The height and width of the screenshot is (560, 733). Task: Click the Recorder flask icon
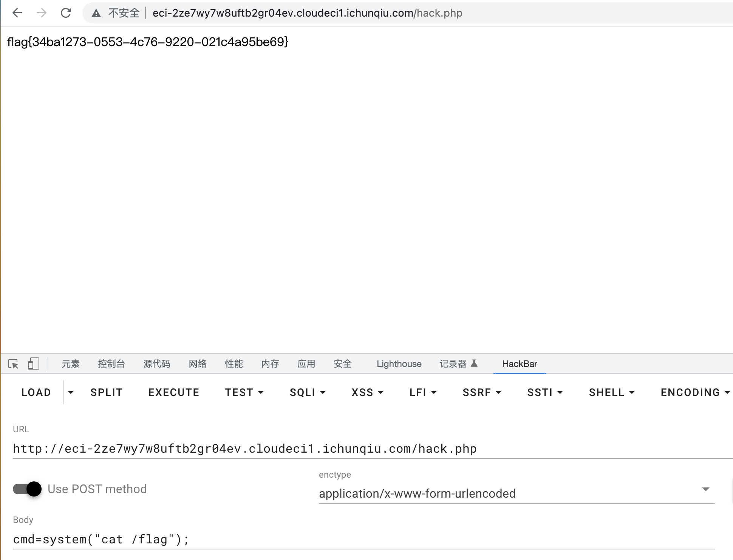pyautogui.click(x=474, y=364)
